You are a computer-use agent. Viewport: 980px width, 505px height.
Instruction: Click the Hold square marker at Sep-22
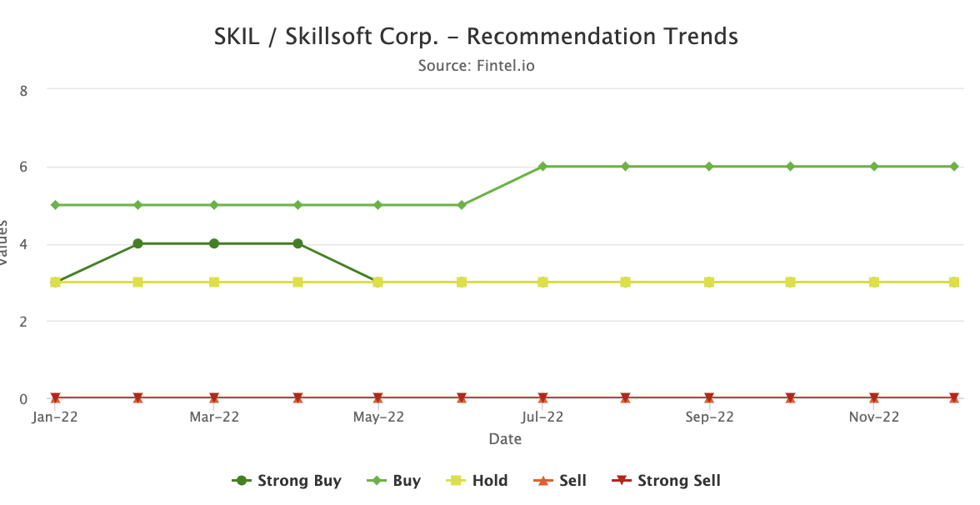point(709,282)
